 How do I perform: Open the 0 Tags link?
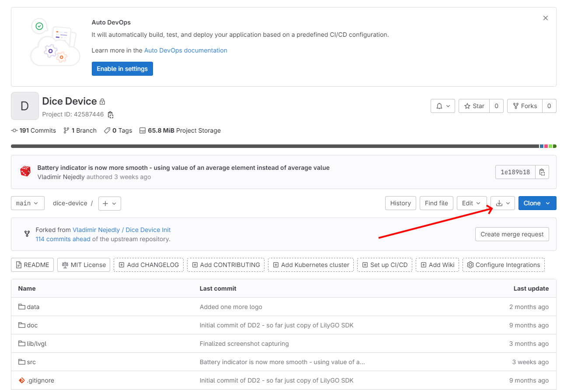click(x=118, y=130)
